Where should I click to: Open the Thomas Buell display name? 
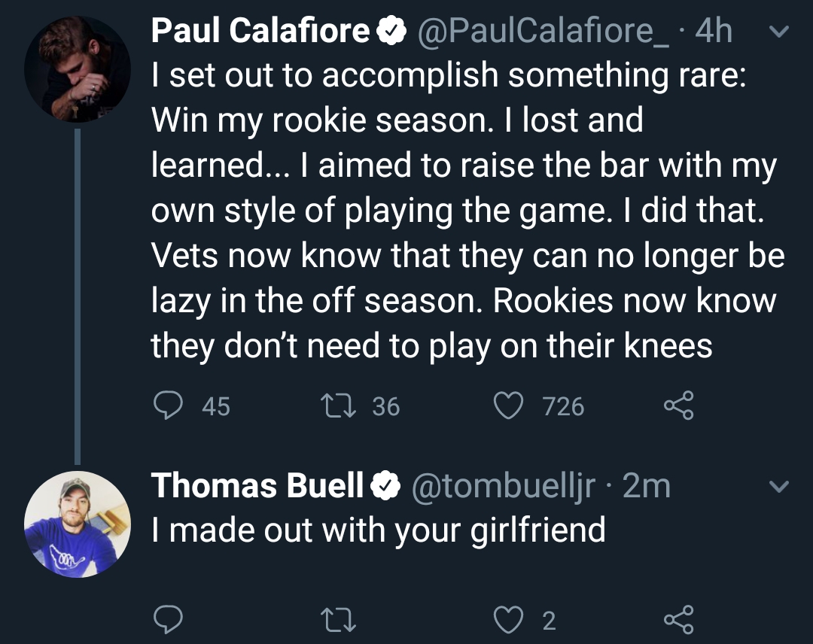[257, 485]
